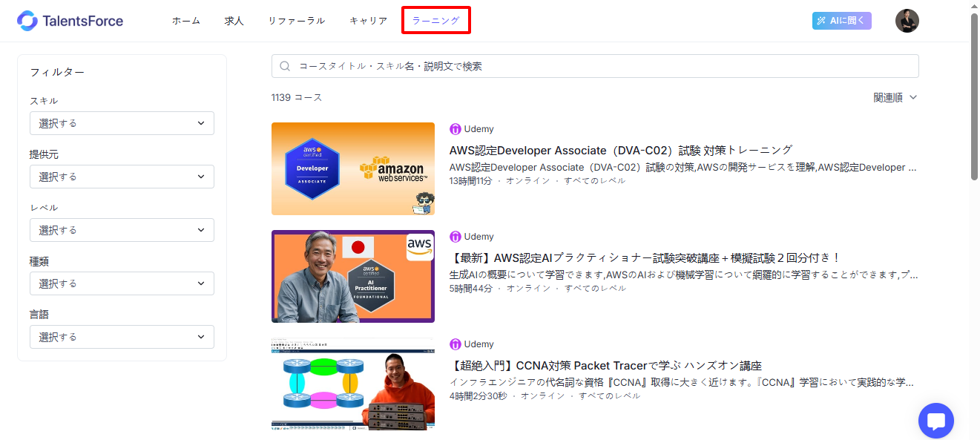This screenshot has width=980, height=440.
Task: Open CCNA対策 Packet Tracer course title
Action: [606, 366]
